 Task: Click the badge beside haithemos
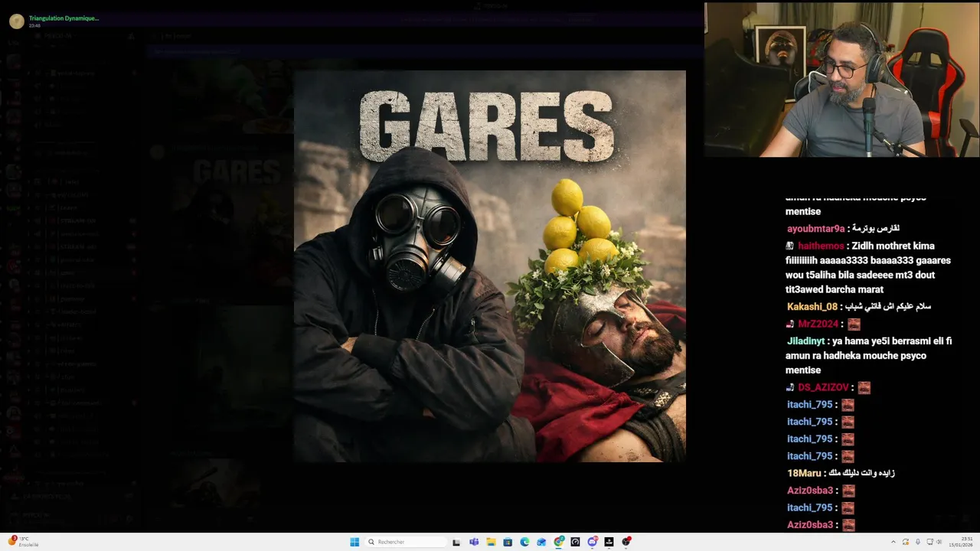(790, 246)
